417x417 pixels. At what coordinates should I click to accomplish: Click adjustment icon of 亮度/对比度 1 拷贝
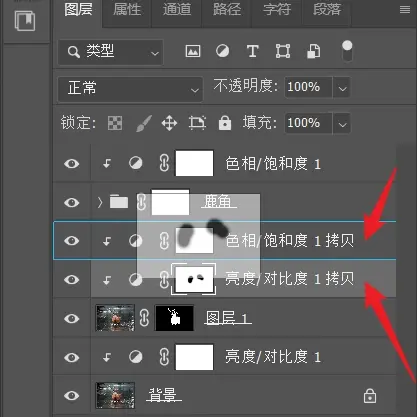tap(136, 279)
